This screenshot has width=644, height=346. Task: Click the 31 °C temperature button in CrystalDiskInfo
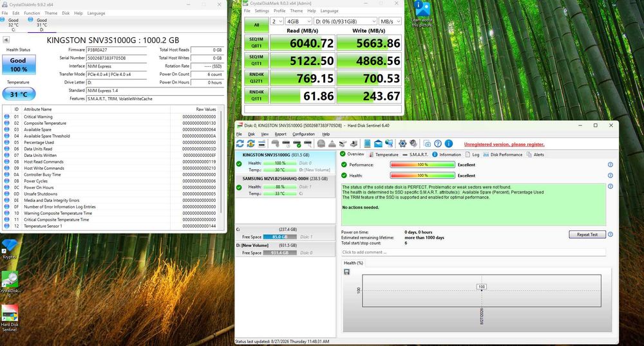coord(19,95)
